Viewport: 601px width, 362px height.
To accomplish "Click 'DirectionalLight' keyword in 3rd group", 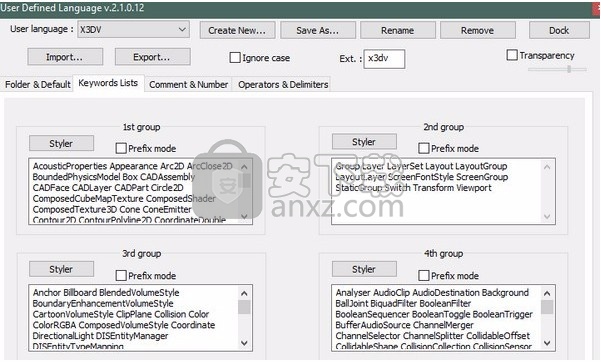I will (x=63, y=336).
